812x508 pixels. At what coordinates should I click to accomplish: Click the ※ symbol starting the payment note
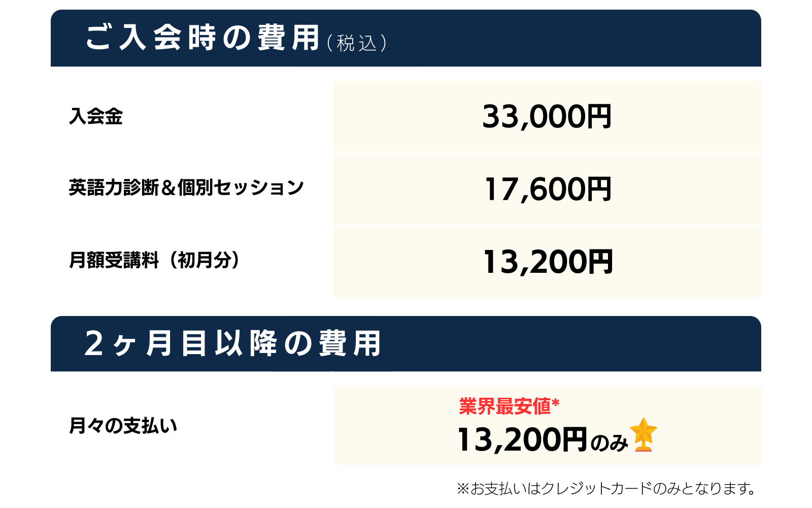463,489
